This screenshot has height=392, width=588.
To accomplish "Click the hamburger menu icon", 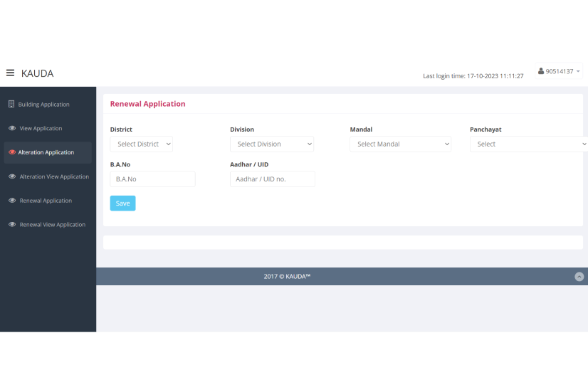I will (10, 73).
